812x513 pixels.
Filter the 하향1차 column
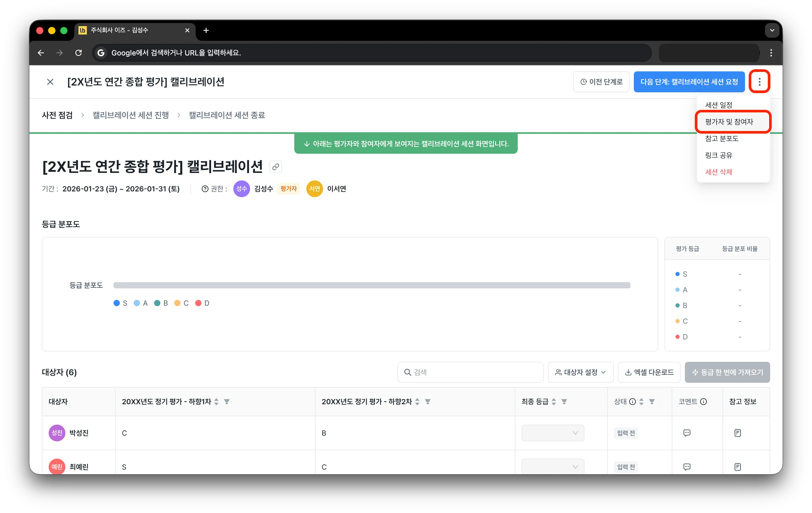coord(227,401)
